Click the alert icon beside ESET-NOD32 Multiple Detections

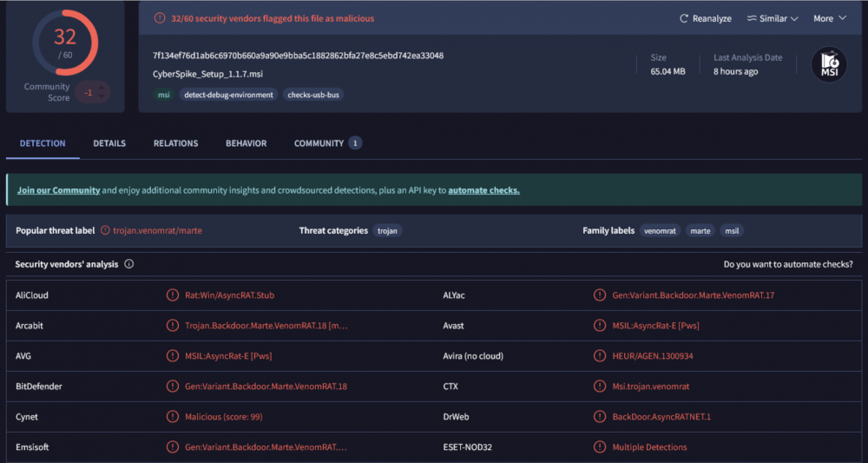600,447
